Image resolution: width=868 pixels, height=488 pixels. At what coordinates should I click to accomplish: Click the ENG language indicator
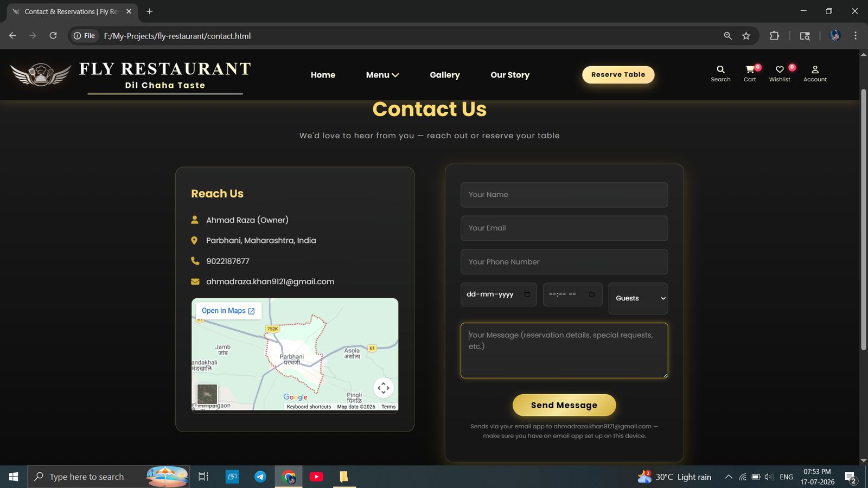(x=786, y=477)
